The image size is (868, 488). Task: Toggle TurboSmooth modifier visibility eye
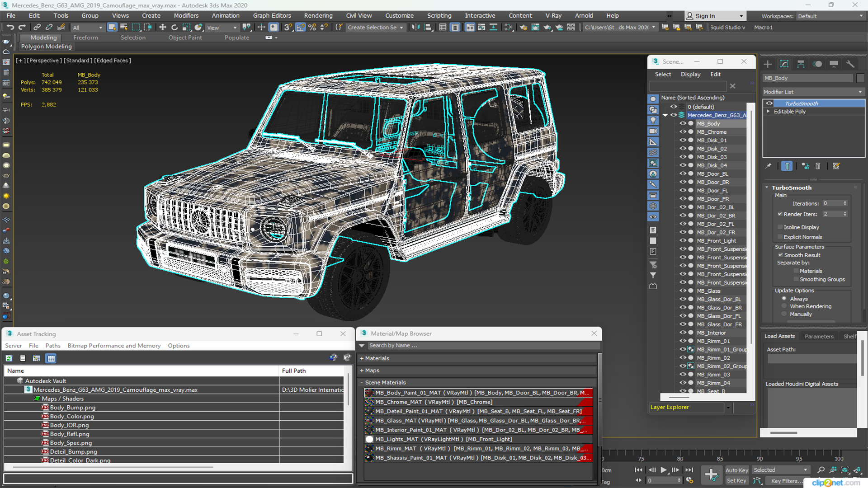coord(769,103)
